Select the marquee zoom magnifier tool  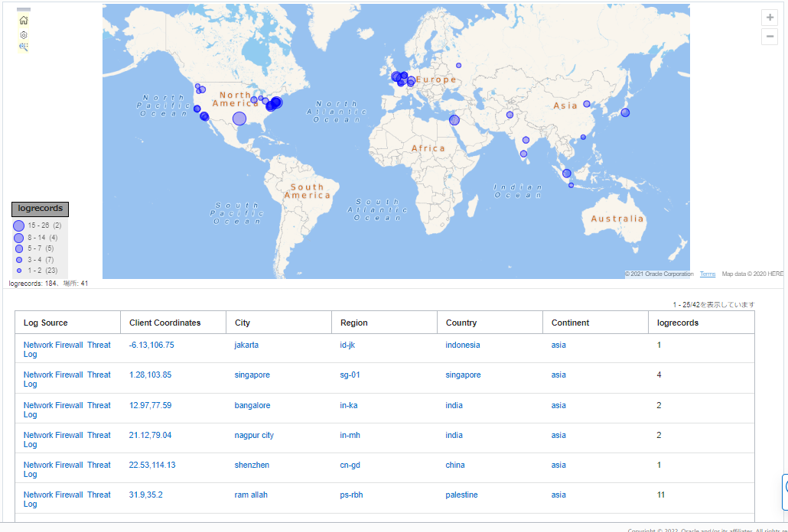coord(24,47)
